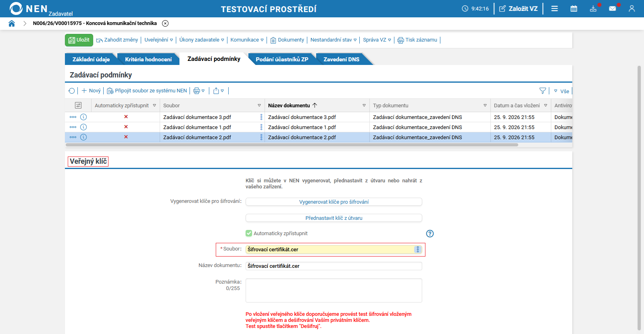Open the hamburger main menu

click(x=554, y=8)
